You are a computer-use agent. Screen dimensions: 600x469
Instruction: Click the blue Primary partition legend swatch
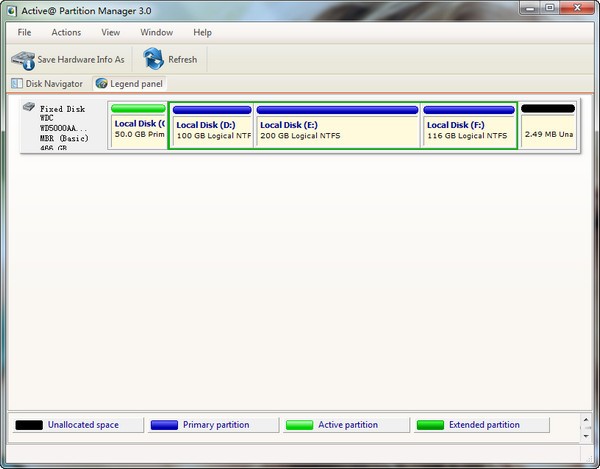163,425
